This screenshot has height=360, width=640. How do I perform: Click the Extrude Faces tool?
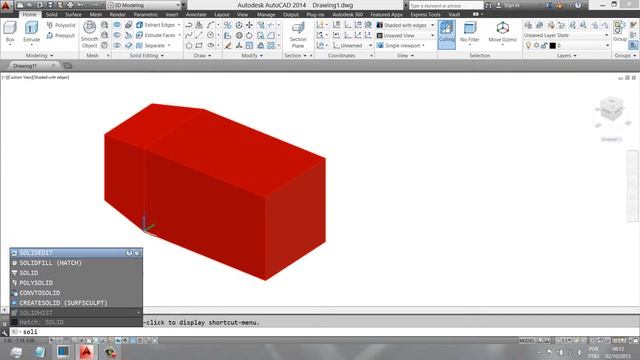[x=156, y=35]
